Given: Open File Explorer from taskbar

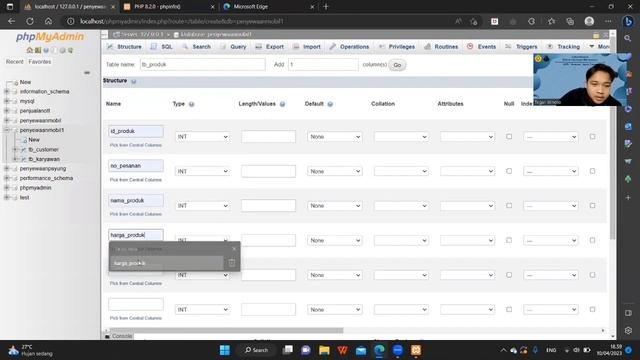Looking at the screenshot, I should [x=324, y=350].
